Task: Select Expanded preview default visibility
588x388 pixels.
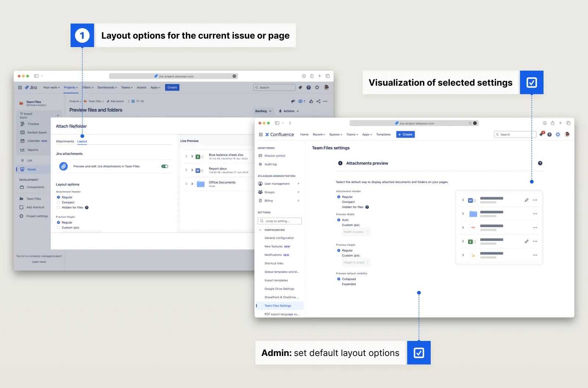Action: 339,284
